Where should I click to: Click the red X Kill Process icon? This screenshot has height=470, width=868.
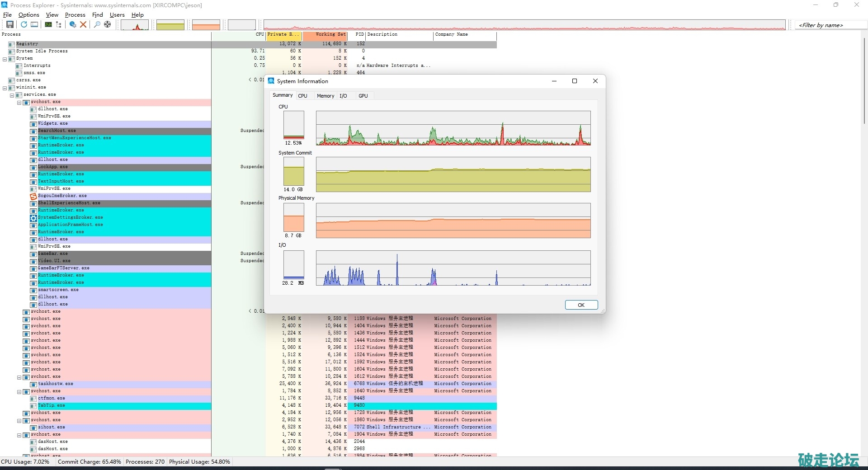[x=83, y=24]
